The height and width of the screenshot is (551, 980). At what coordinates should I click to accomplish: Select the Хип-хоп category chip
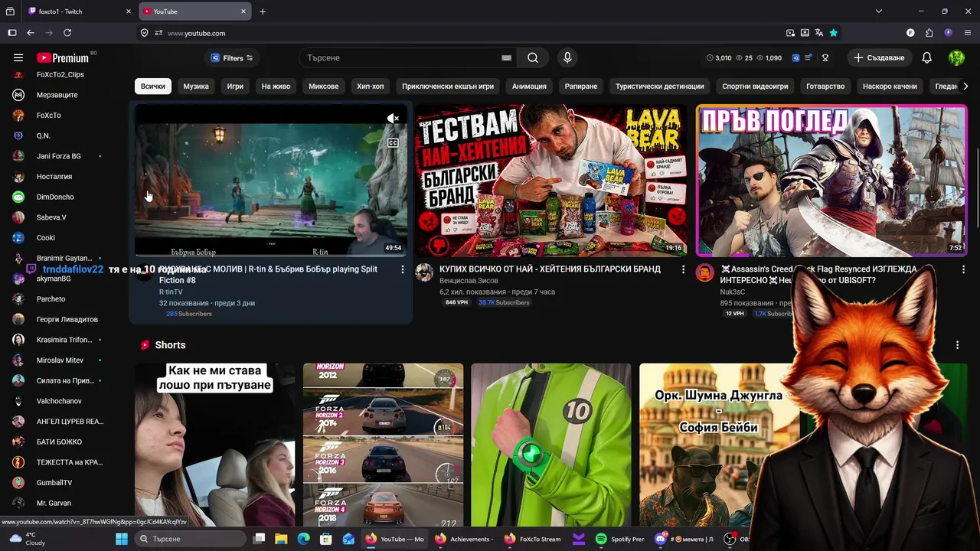tap(371, 86)
